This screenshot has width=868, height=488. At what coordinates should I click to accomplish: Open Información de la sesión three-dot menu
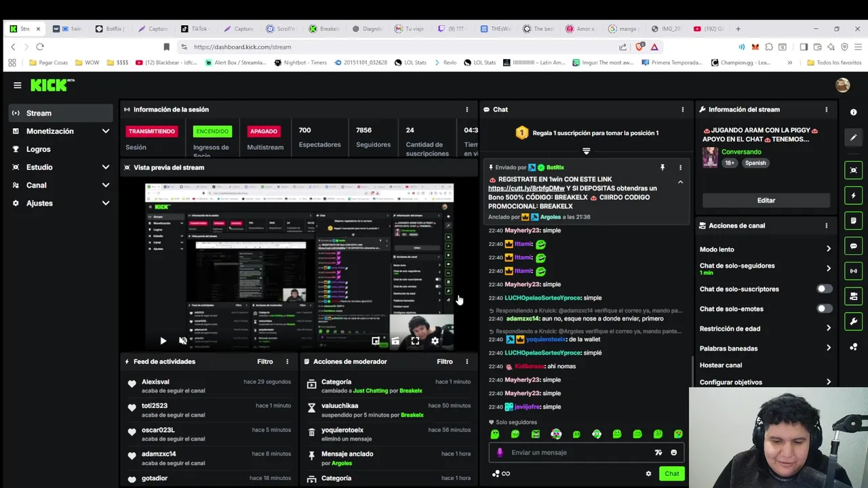[467, 109]
